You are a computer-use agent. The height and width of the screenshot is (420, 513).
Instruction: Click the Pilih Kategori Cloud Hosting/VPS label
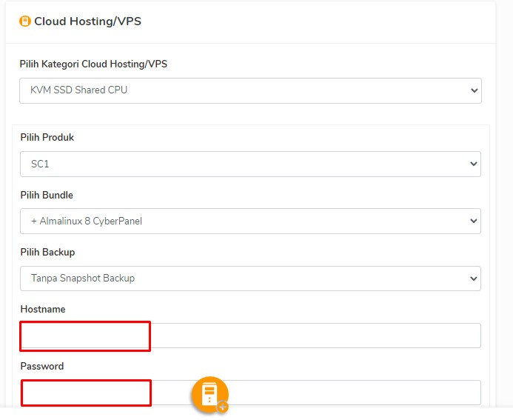[93, 64]
